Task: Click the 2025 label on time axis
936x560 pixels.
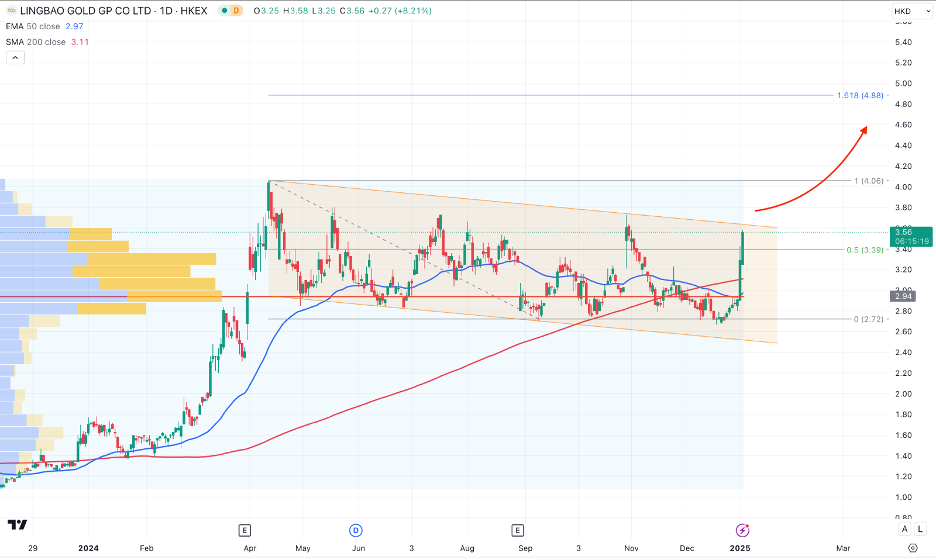Action: click(740, 548)
